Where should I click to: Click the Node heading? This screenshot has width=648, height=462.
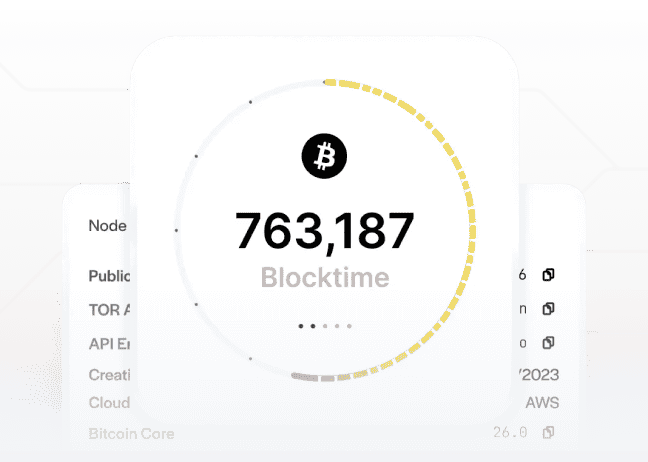(x=107, y=225)
